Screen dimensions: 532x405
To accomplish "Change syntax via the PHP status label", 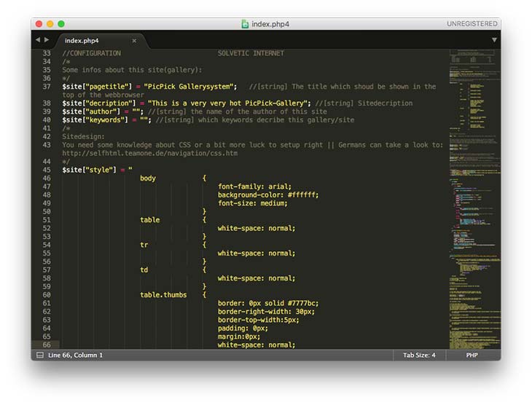I will [472, 355].
